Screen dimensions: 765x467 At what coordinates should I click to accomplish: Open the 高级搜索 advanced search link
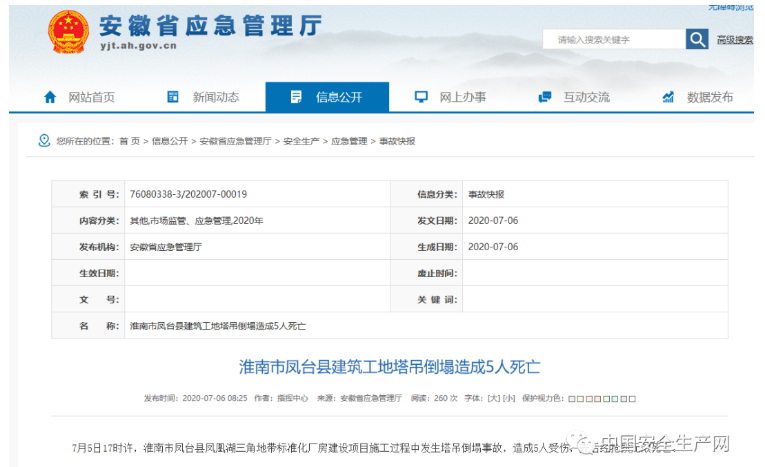click(734, 40)
